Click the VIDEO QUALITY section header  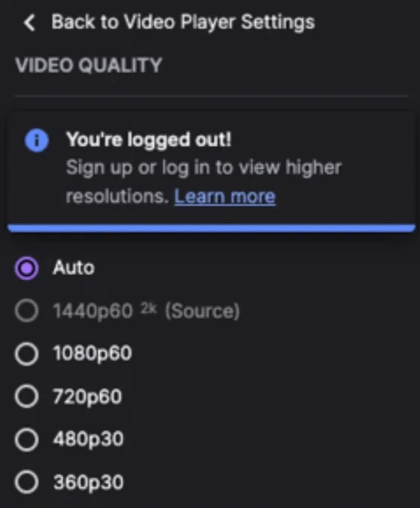pos(88,65)
